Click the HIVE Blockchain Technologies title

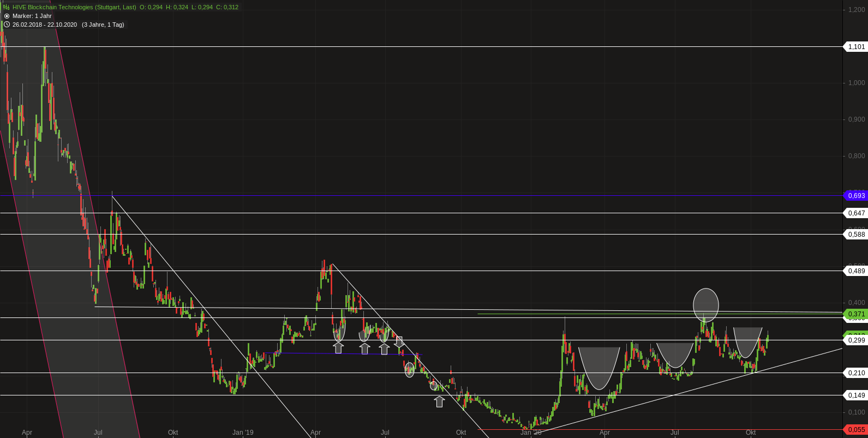coord(74,7)
